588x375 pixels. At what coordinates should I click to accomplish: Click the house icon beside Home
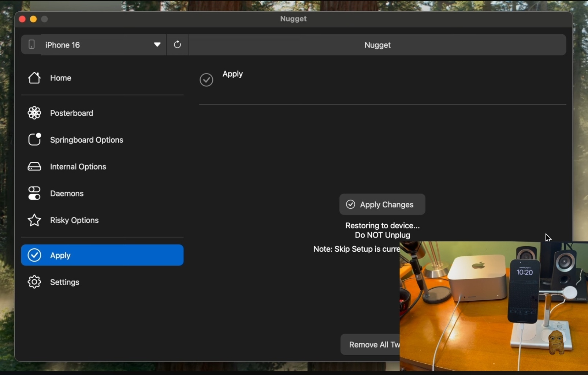tap(34, 78)
